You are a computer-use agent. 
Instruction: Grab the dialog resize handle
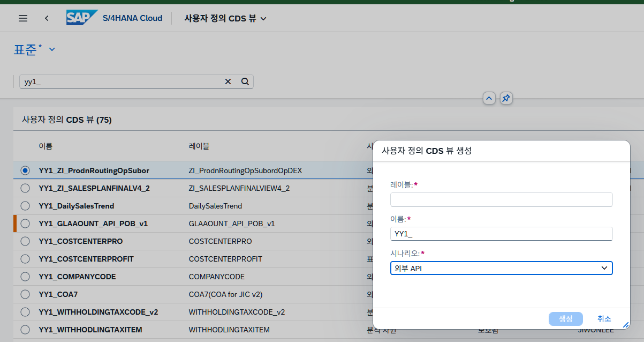click(x=625, y=324)
